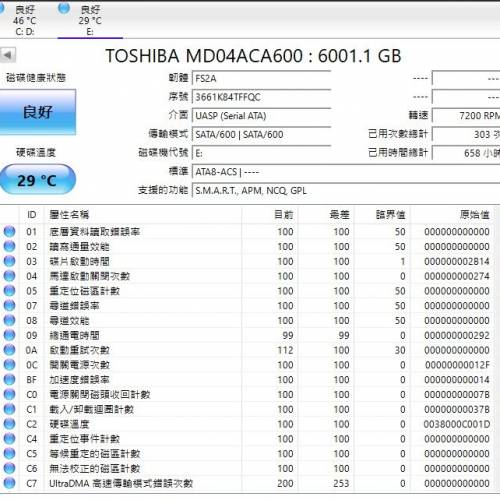The image size is (500, 500).
Task: Click the status icon for attribute BF
Action: click(x=9, y=380)
